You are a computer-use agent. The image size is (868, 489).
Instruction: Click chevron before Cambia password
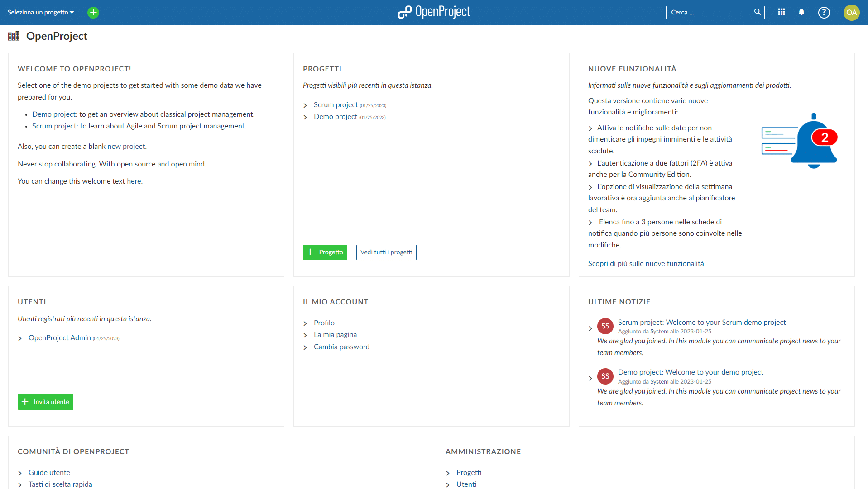pos(305,347)
